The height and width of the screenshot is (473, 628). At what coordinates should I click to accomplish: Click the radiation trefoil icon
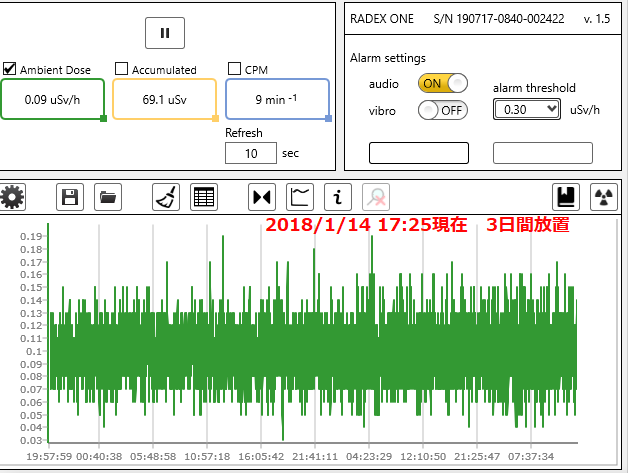[604, 197]
